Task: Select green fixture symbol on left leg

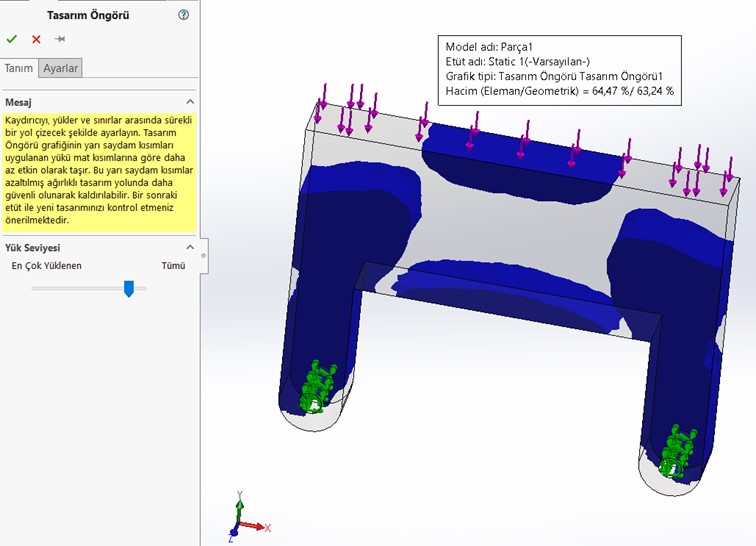Action: click(x=317, y=387)
